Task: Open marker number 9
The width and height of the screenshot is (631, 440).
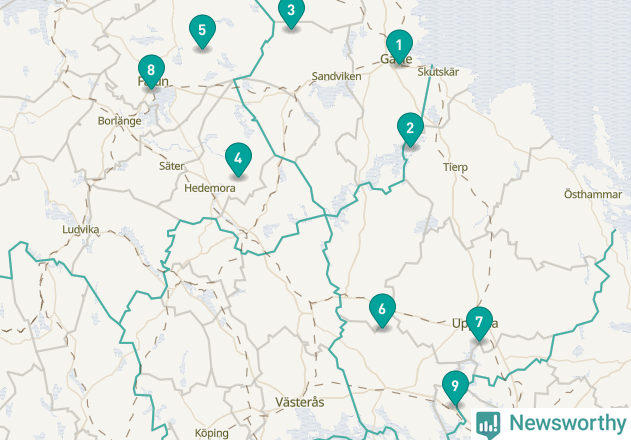Action: coord(455,387)
